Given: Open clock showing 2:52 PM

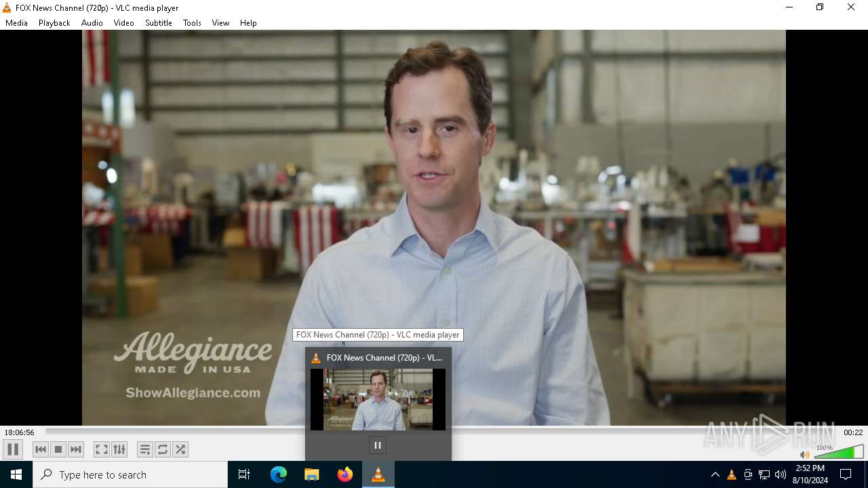Looking at the screenshot, I should [x=810, y=474].
